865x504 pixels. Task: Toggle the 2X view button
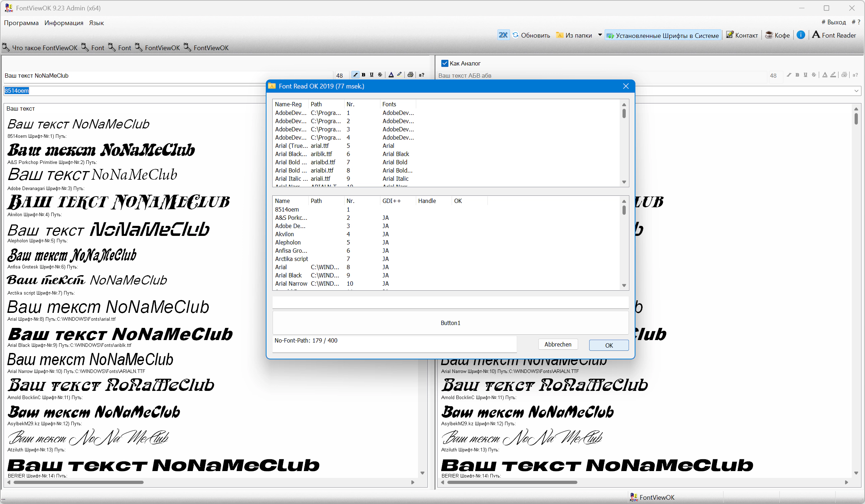click(503, 35)
